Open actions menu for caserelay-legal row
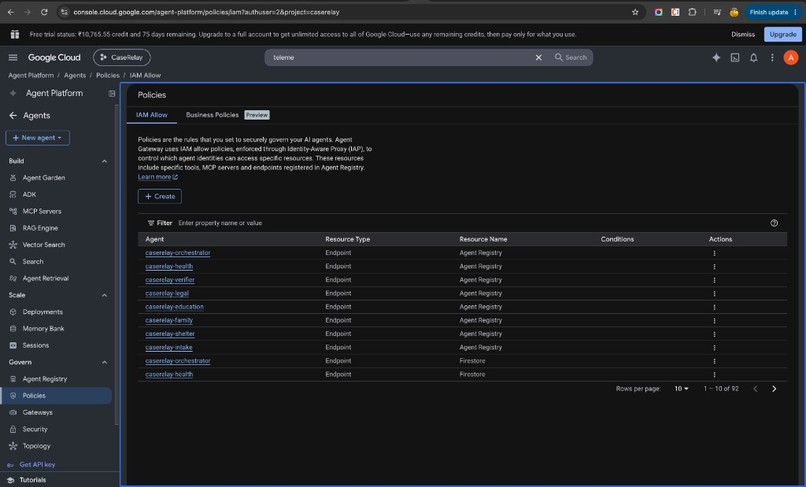 click(x=714, y=294)
